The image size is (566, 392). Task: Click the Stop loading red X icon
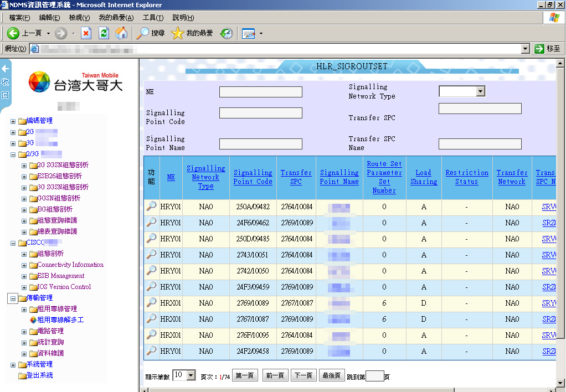pyautogui.click(x=86, y=33)
